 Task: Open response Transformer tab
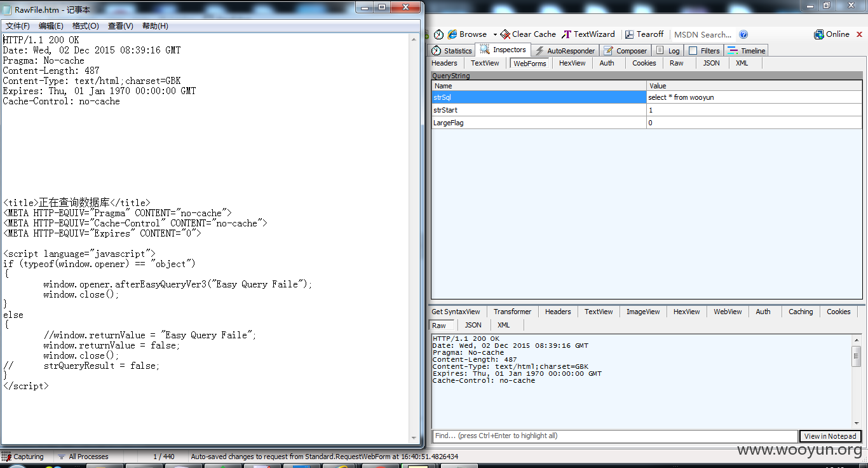point(512,312)
